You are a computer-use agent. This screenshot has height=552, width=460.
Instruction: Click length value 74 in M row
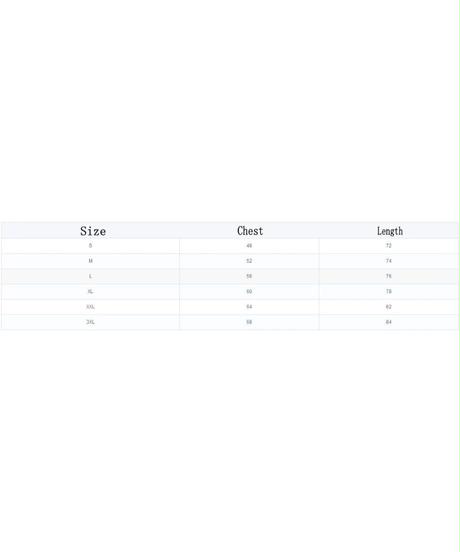(389, 261)
